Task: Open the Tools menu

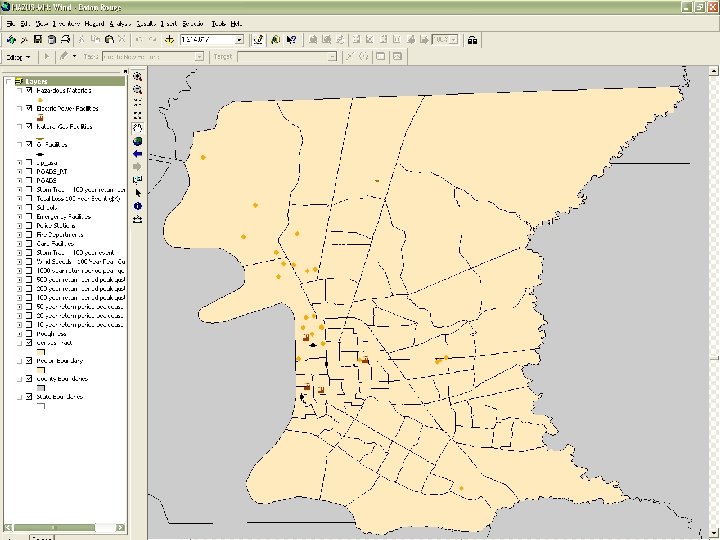Action: tap(217, 22)
